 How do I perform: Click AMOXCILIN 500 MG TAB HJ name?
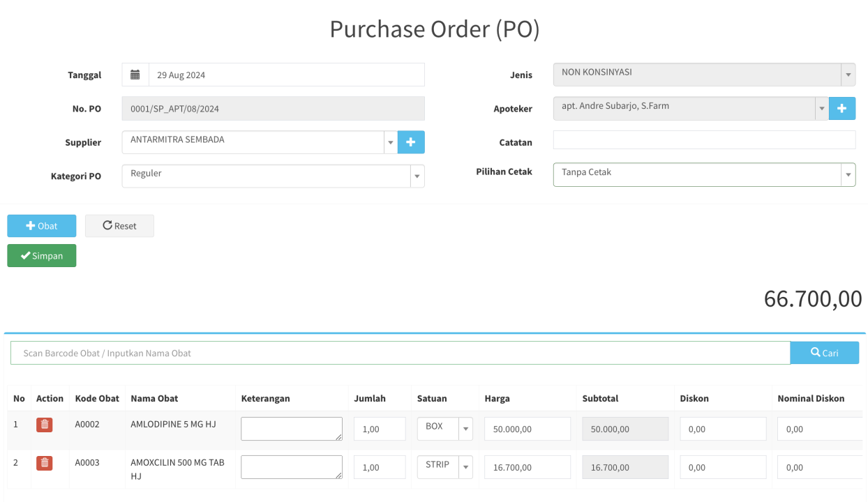[177, 469]
